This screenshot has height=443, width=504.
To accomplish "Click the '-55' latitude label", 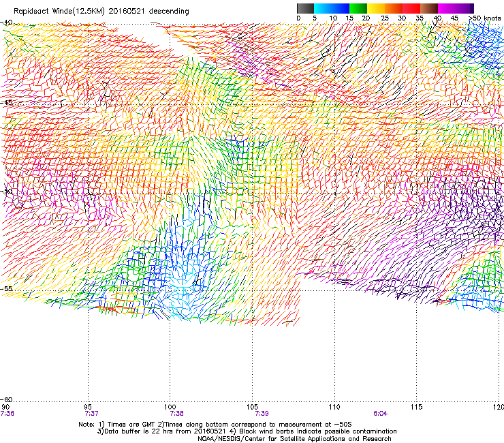I will [7, 288].
